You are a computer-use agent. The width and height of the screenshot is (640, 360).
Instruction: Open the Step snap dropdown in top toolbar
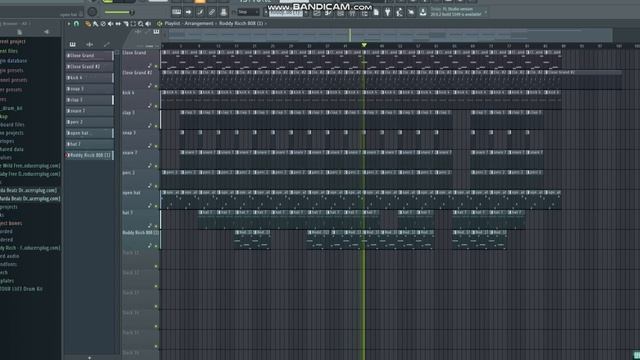[x=248, y=13]
